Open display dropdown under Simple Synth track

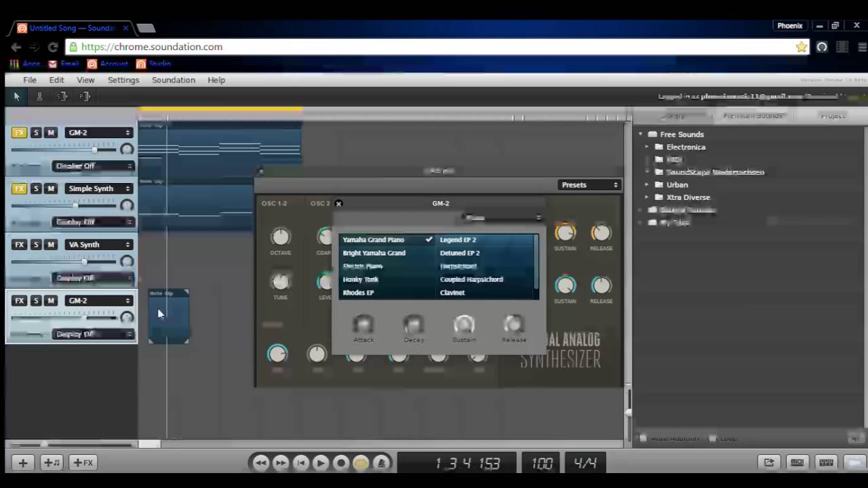[x=94, y=222]
